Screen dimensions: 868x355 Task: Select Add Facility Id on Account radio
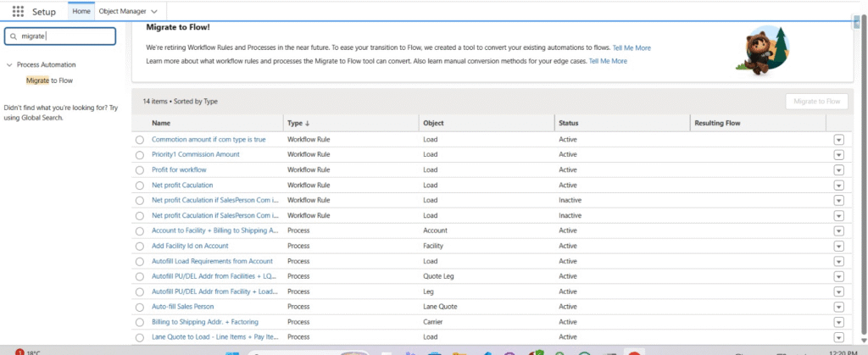[x=140, y=246]
